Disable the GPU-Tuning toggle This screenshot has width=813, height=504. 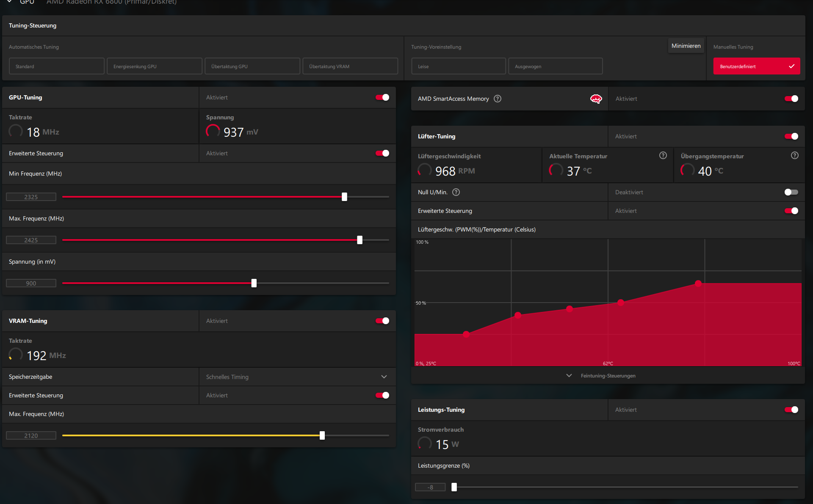point(382,97)
